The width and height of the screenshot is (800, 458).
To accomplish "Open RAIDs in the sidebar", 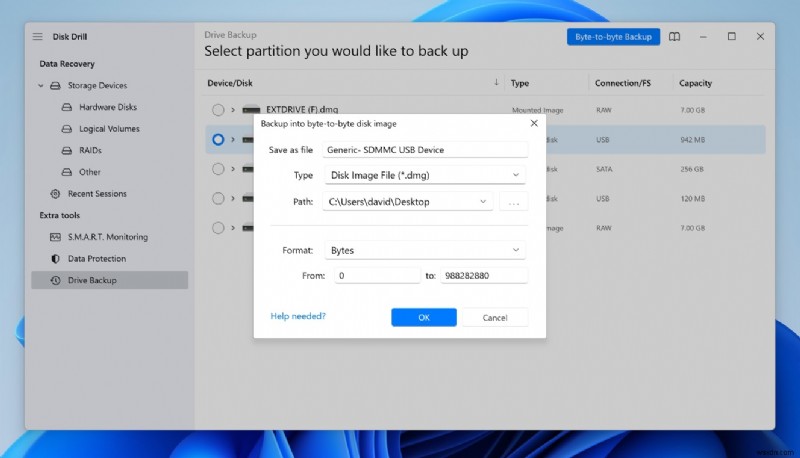I will (x=90, y=150).
